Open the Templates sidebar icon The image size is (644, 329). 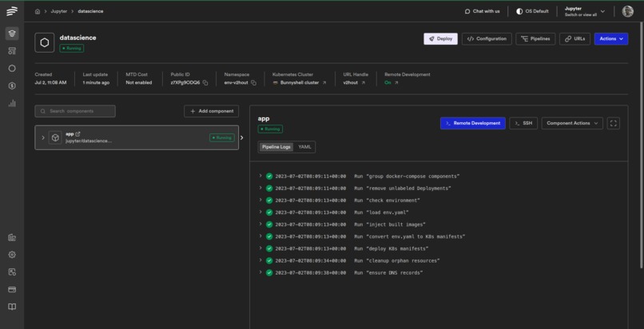click(12, 51)
